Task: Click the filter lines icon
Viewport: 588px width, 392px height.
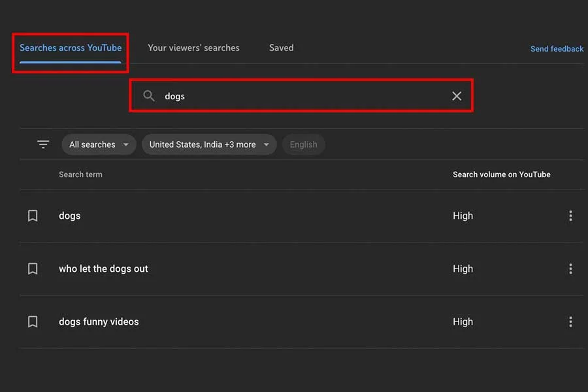Action: pyautogui.click(x=43, y=144)
